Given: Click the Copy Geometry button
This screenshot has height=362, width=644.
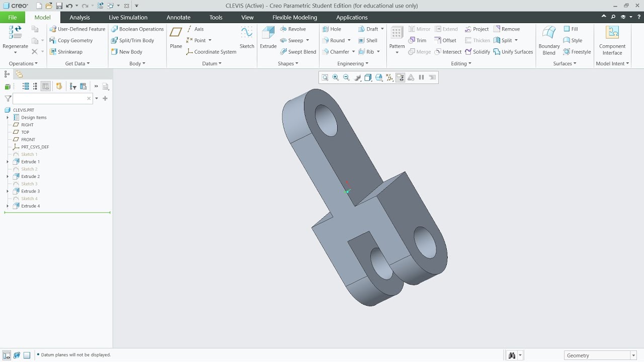Looking at the screenshot, I should 71,41.
